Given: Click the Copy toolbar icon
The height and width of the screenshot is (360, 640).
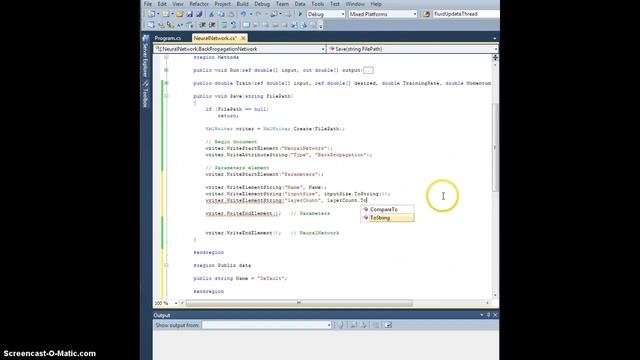Looking at the screenshot, I should point(221,14).
